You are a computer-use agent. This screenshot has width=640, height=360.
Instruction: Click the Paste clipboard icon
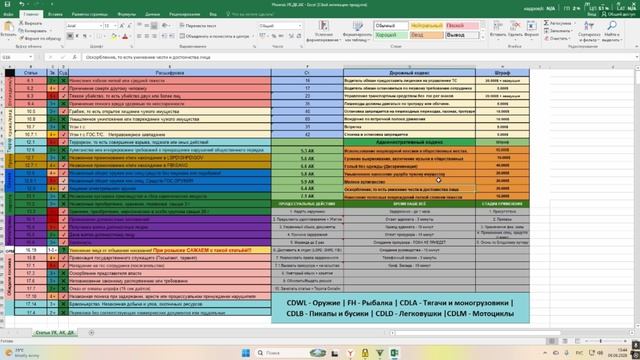coord(8,27)
